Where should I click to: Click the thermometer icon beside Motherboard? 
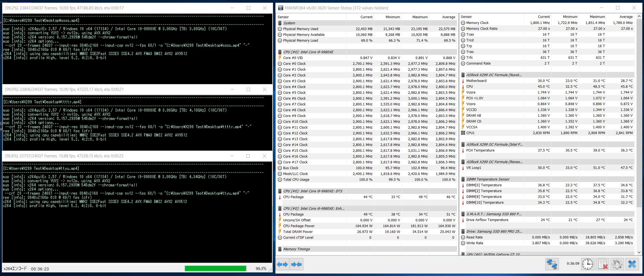[463, 81]
